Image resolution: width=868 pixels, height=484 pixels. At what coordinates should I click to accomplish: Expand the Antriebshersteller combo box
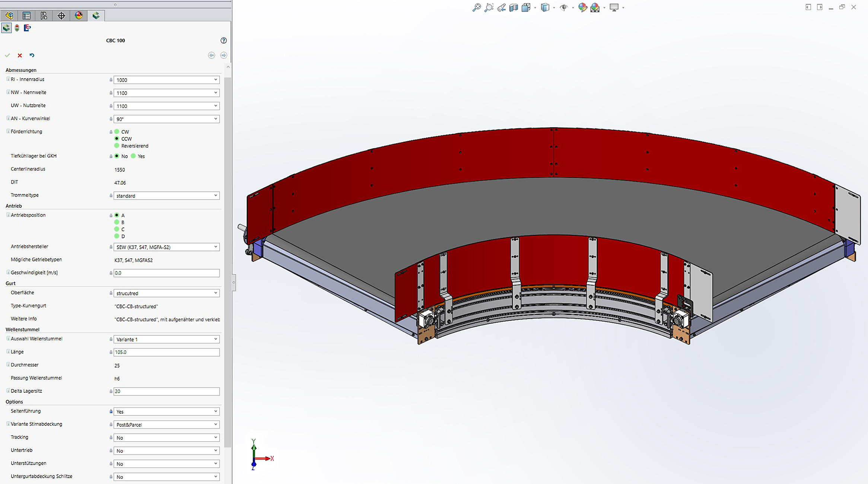point(215,247)
